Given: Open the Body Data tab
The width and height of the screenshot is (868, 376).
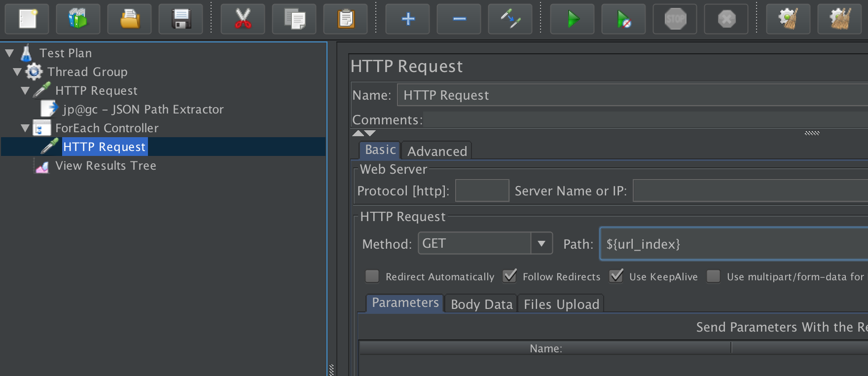Looking at the screenshot, I should coord(481,304).
